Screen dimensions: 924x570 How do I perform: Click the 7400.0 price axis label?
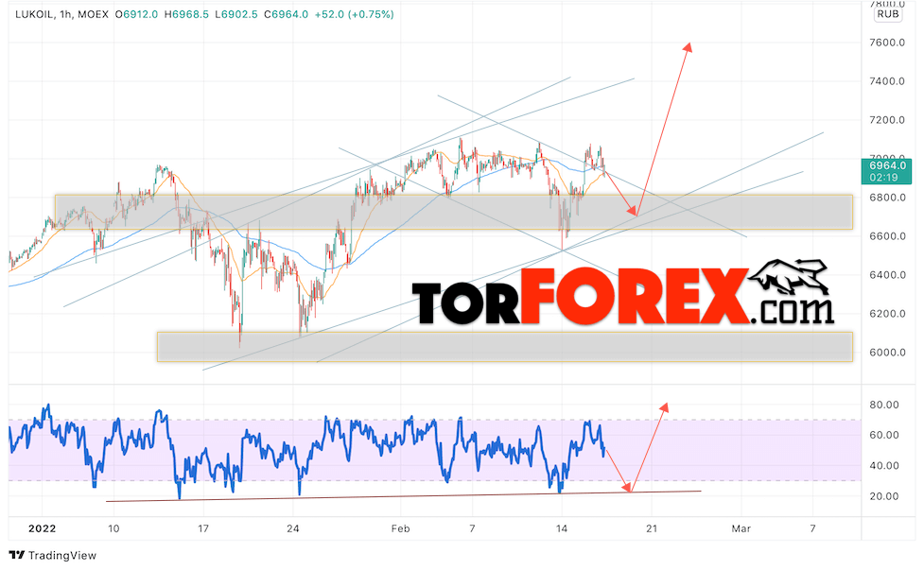click(887, 81)
